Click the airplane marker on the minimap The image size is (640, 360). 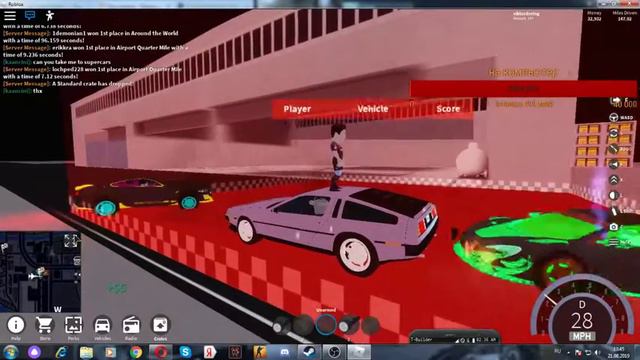click(x=33, y=276)
